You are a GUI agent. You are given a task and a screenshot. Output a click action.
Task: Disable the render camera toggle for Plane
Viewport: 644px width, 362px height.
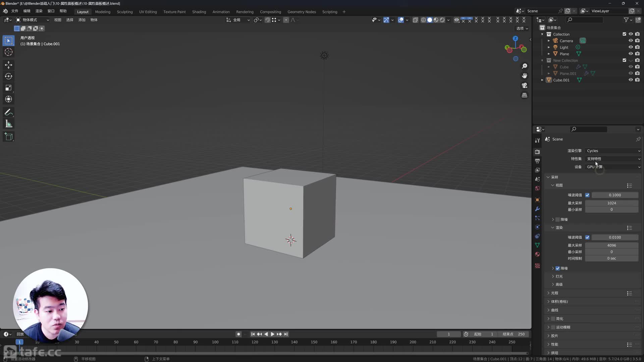(638, 54)
